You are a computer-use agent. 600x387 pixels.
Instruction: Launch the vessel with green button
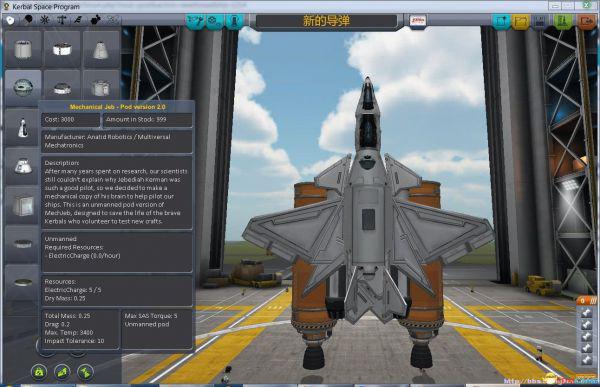point(563,21)
